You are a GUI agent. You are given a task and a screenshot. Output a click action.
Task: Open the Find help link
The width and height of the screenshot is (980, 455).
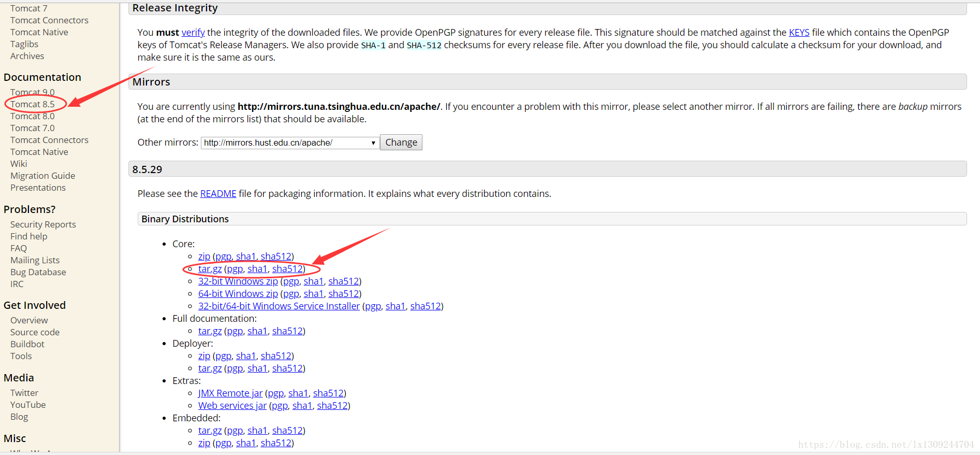(28, 236)
